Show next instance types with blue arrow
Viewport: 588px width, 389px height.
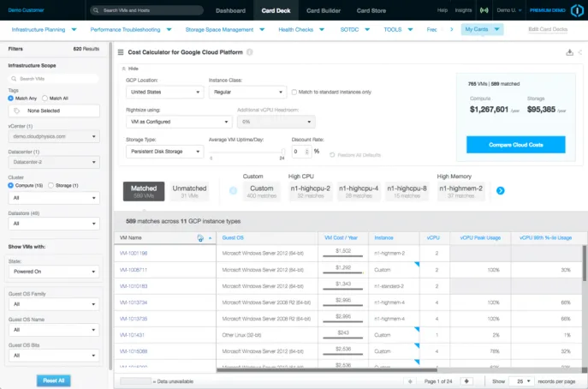tap(500, 191)
